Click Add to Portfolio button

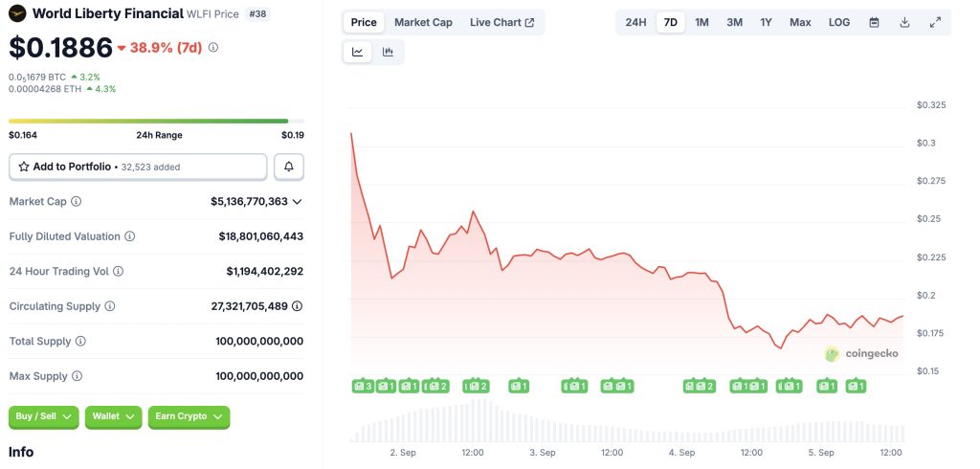pos(138,167)
